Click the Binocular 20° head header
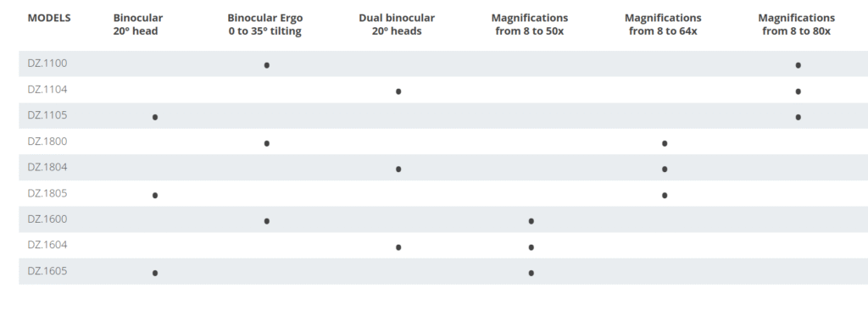This screenshot has height=327, width=868. coord(138,25)
